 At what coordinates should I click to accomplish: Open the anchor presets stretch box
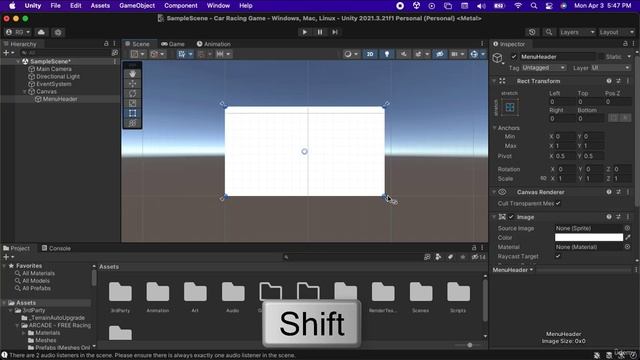point(510,107)
